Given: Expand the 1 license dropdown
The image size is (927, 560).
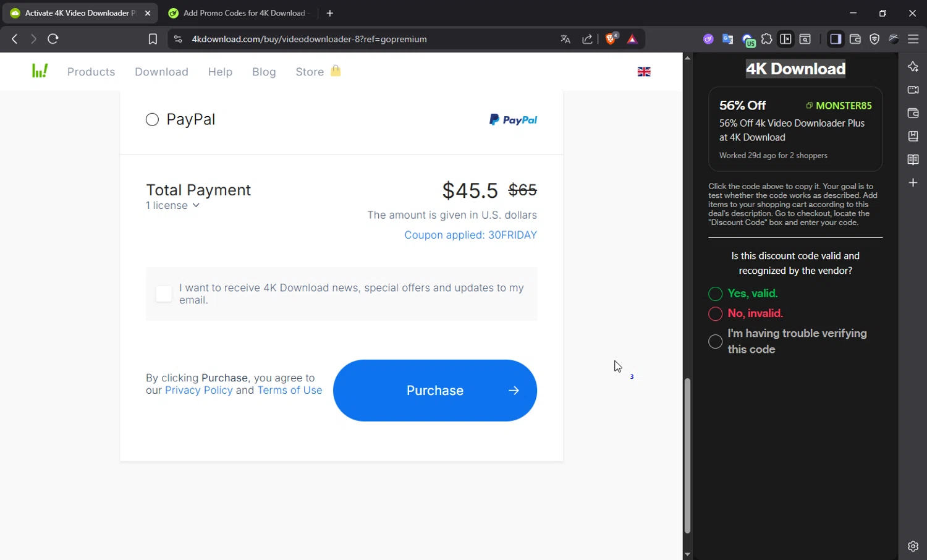Looking at the screenshot, I should (x=173, y=205).
